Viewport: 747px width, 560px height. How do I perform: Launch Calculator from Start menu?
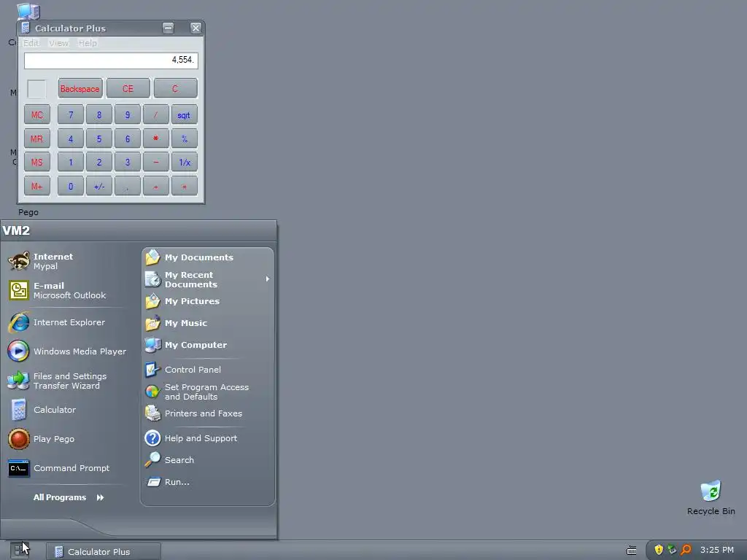click(x=42, y=410)
